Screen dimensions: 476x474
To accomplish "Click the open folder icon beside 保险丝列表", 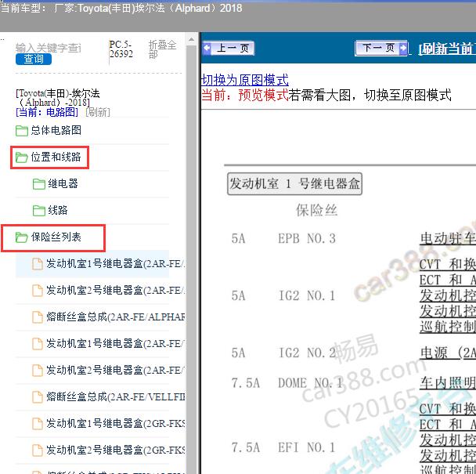I will [x=22, y=237].
